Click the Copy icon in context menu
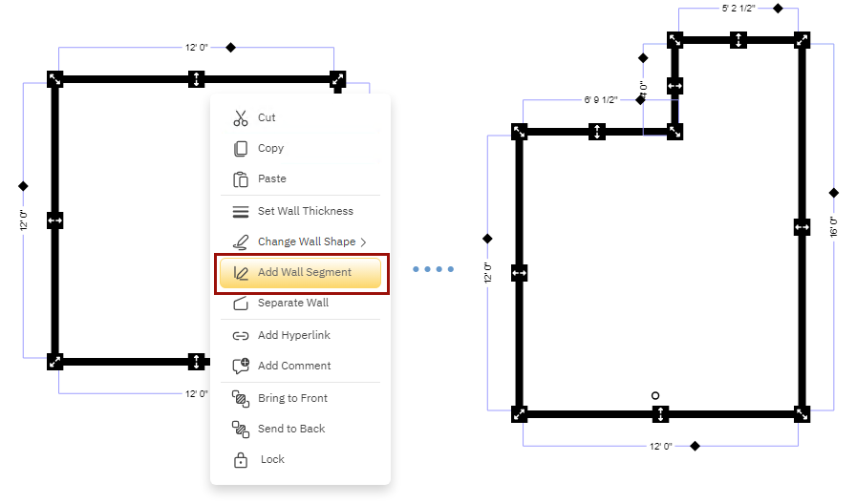 coord(241,149)
